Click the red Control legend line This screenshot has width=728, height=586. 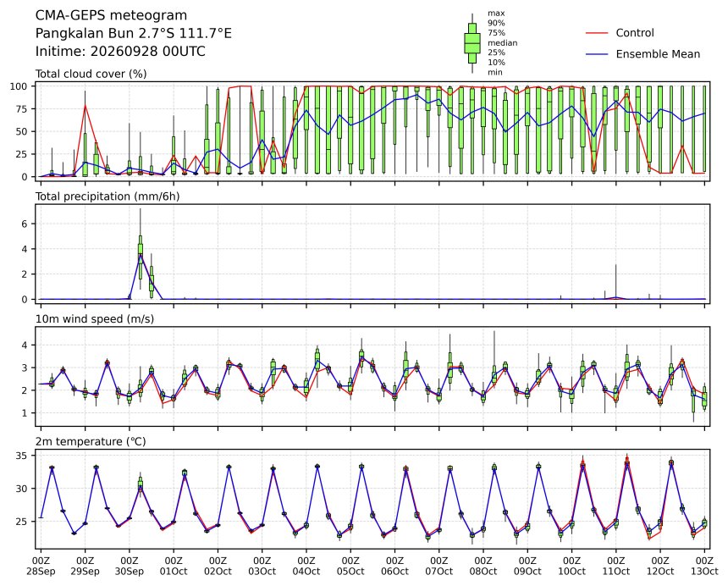[x=597, y=33]
